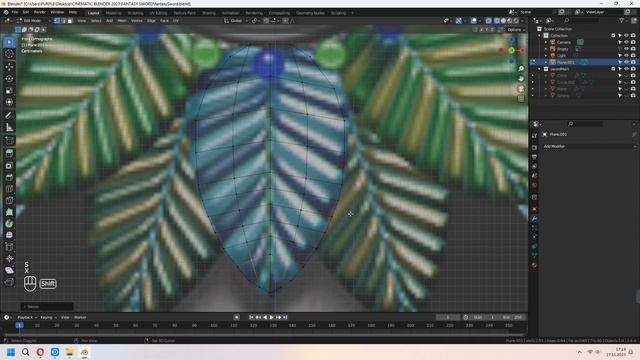Select the Spin tool
640x360 pixels.
tap(9, 224)
